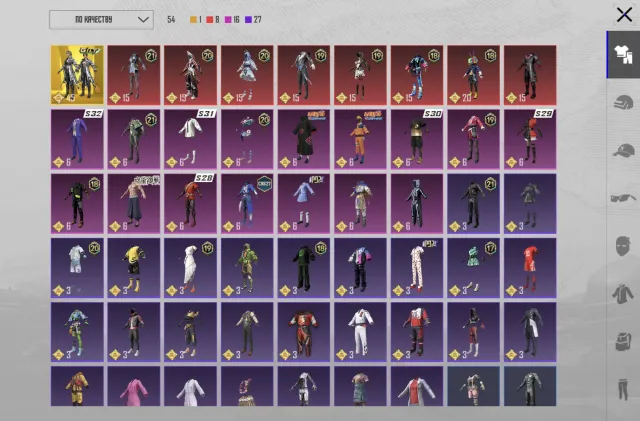Open the sunglasses category icon
Screen dimensions: 640x421
coord(623,198)
